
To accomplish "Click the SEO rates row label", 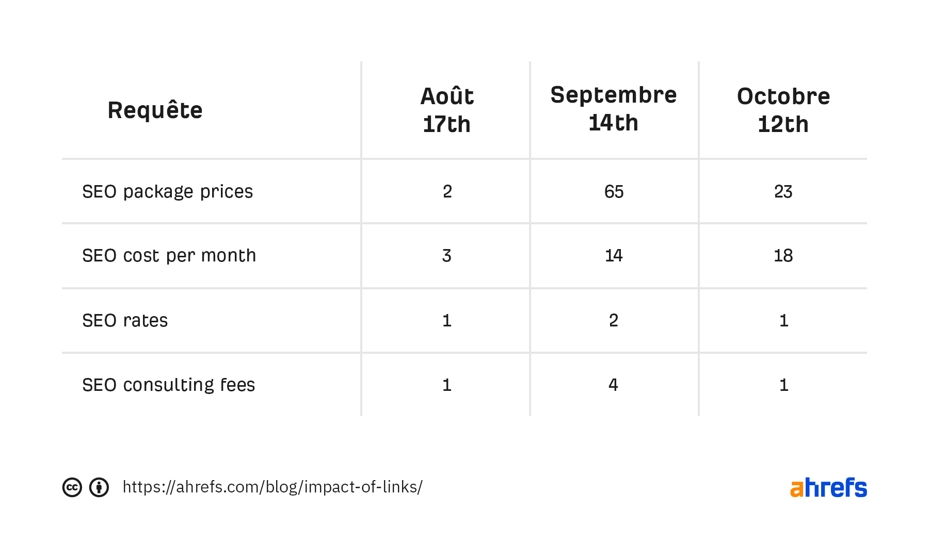I will tap(125, 321).
